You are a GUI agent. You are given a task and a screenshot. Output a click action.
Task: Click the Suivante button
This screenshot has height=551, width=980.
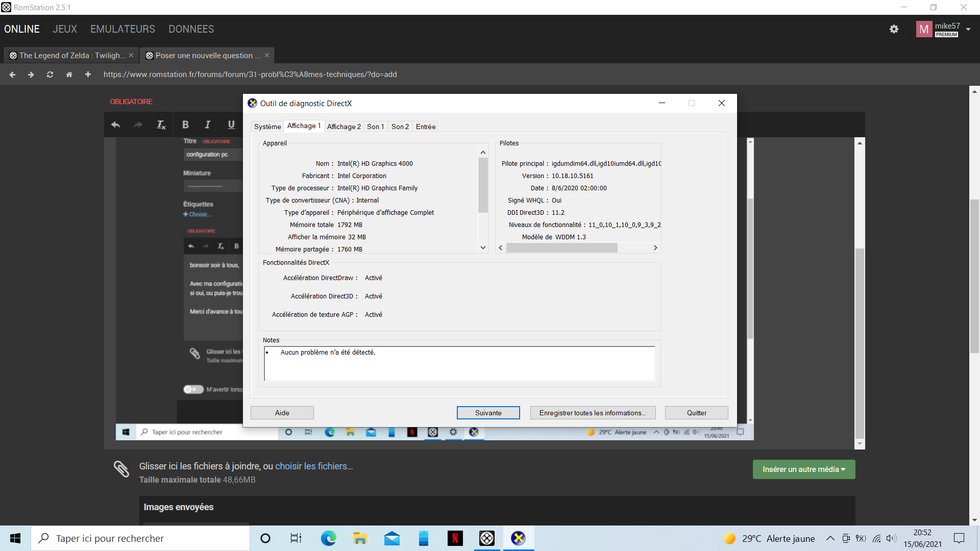pos(488,413)
